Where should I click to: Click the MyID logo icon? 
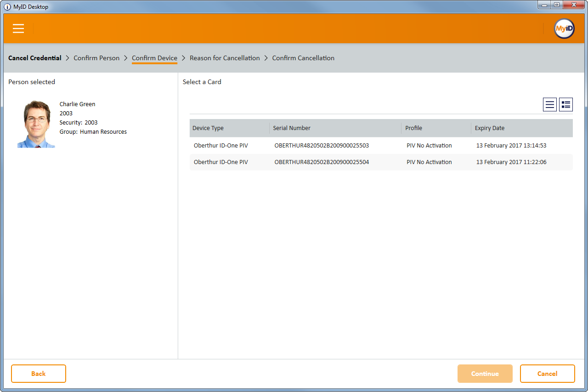click(564, 28)
